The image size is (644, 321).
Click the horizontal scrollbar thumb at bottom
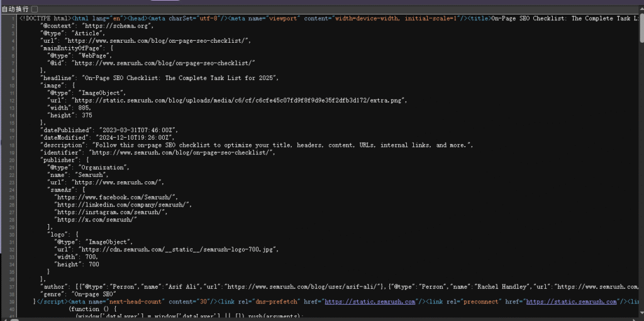[14, 318]
